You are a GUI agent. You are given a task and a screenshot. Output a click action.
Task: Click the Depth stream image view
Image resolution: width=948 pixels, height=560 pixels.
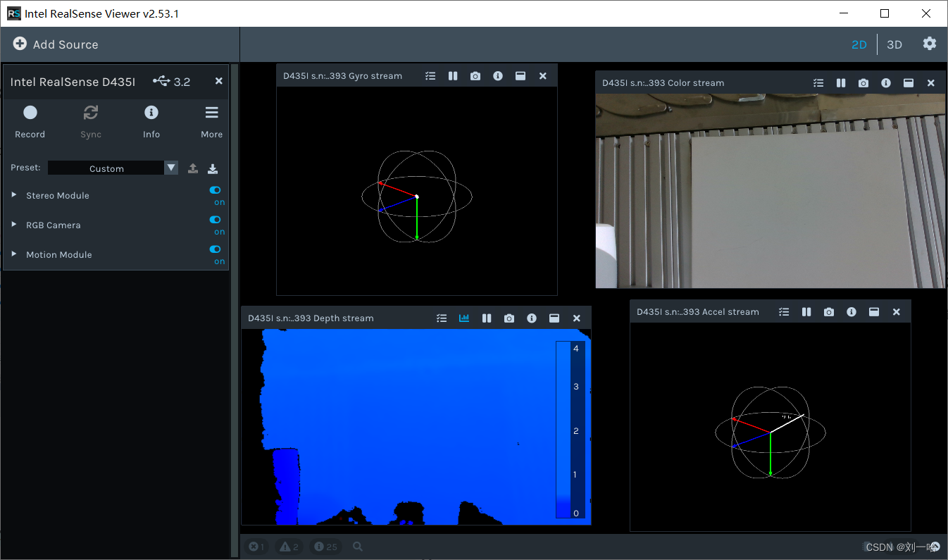coord(416,427)
